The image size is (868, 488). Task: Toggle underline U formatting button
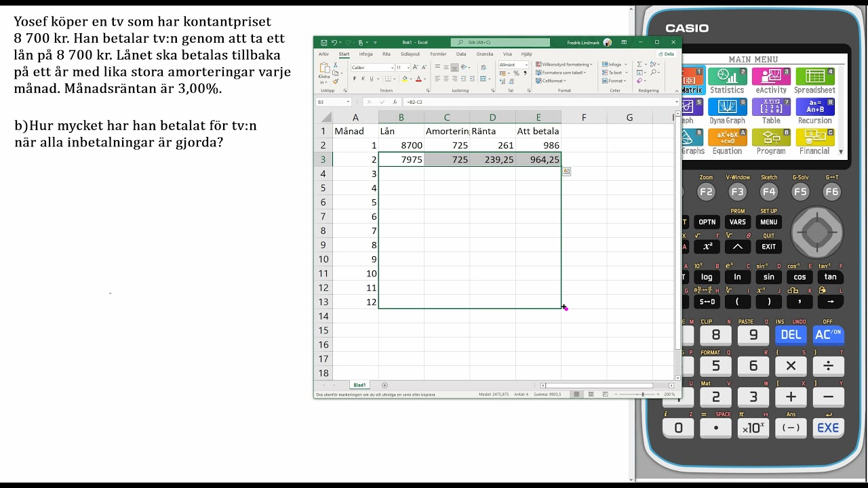click(x=372, y=79)
